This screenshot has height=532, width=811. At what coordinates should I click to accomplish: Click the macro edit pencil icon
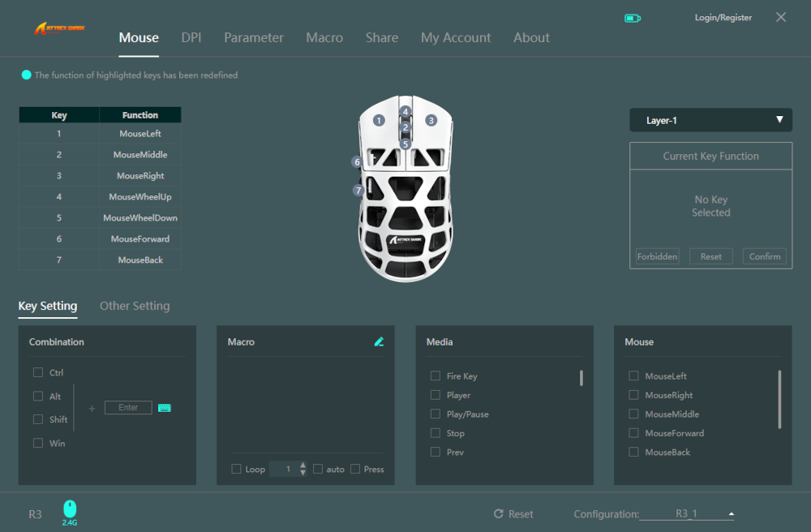[x=379, y=342]
